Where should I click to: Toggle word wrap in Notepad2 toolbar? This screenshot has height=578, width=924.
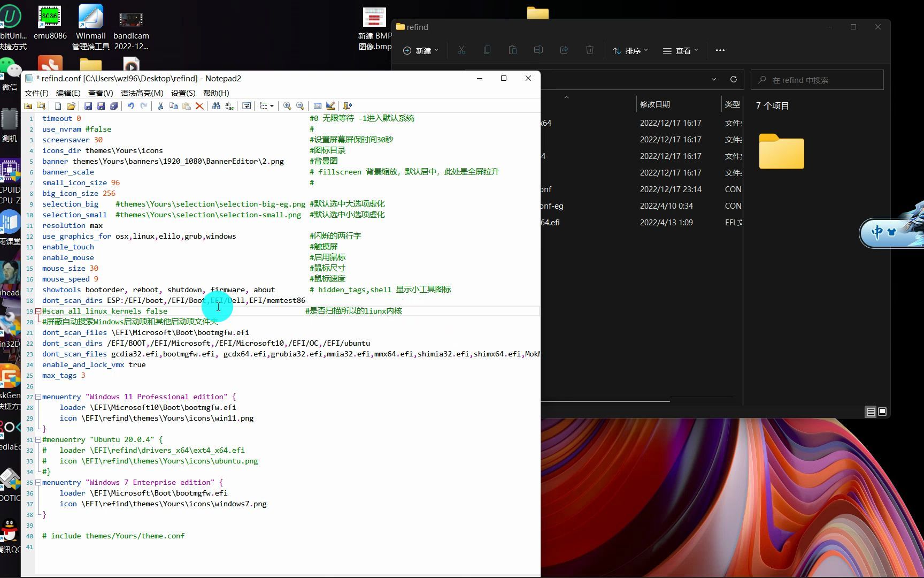247,106
